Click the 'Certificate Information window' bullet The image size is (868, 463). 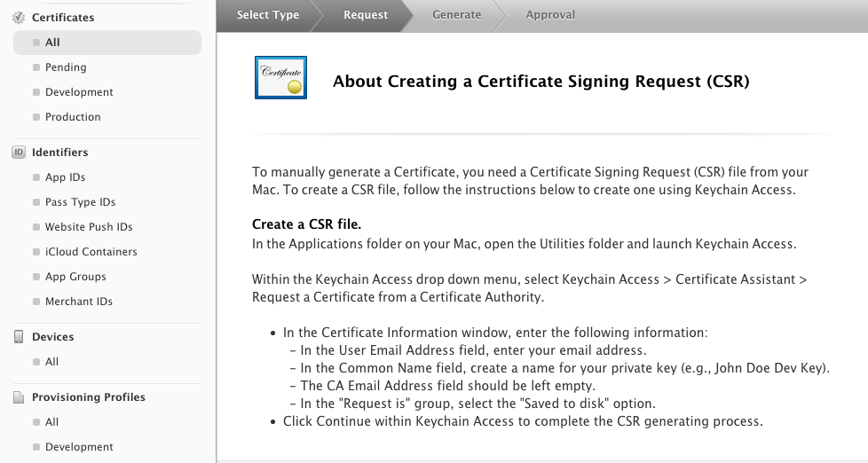[495, 333]
